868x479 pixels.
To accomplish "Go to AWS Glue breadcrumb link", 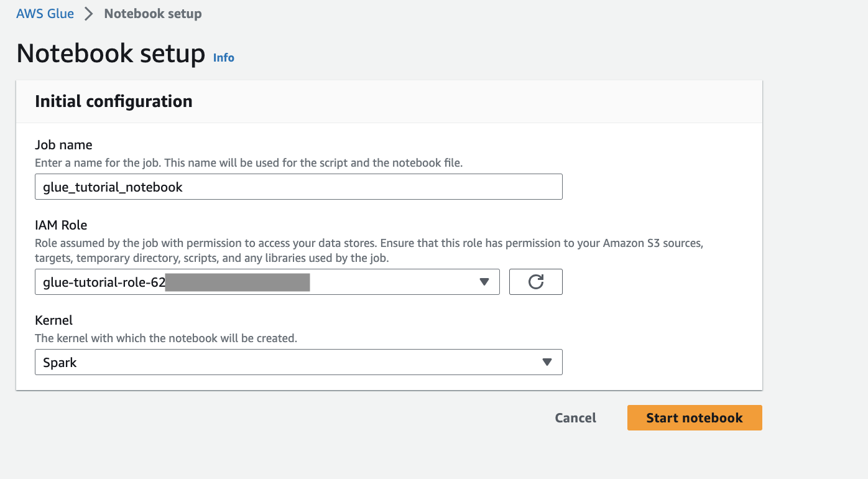I will (45, 14).
